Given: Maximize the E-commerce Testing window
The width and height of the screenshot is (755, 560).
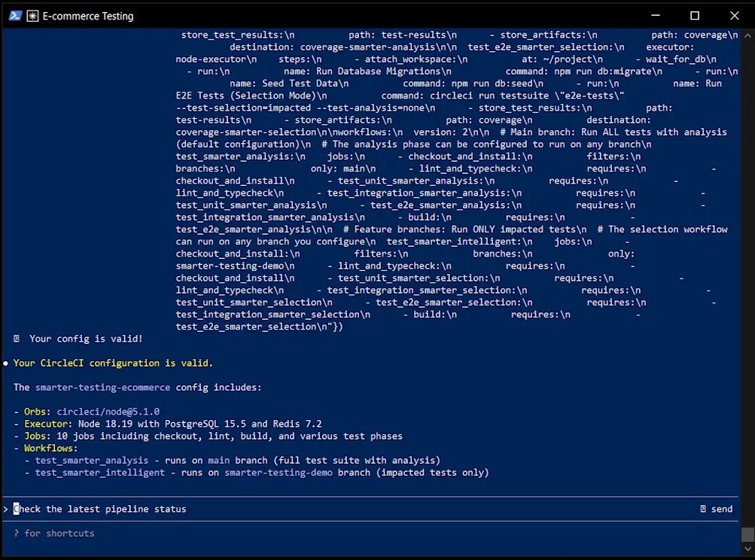Looking at the screenshot, I should pyautogui.click(x=694, y=16).
